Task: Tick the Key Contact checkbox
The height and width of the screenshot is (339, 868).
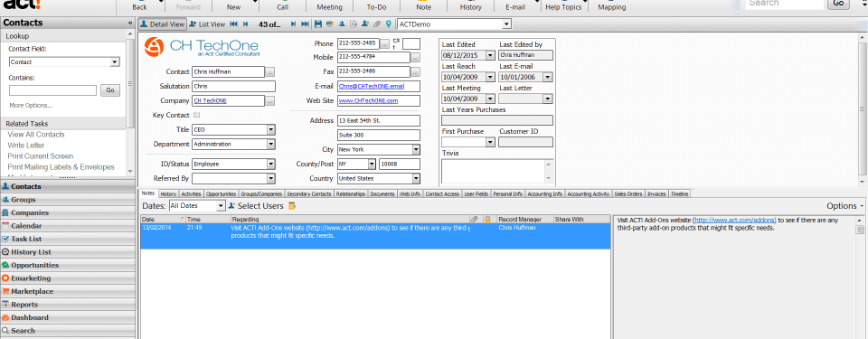Action: coord(196,115)
